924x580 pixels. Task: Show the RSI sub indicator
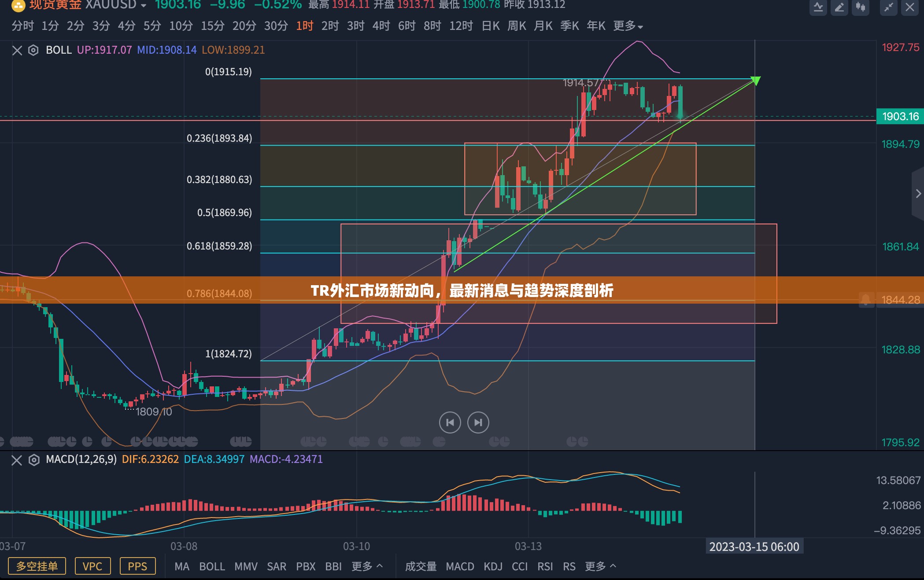[x=545, y=566]
